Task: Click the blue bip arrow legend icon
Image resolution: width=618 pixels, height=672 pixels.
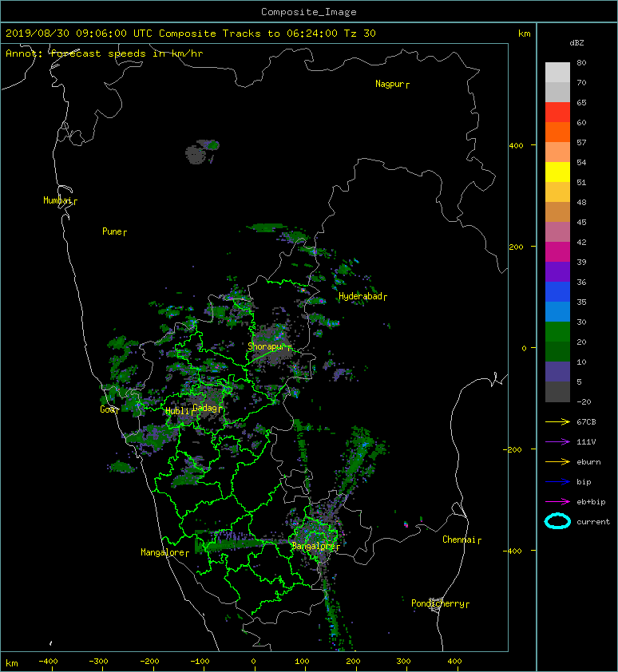Action: (x=557, y=482)
